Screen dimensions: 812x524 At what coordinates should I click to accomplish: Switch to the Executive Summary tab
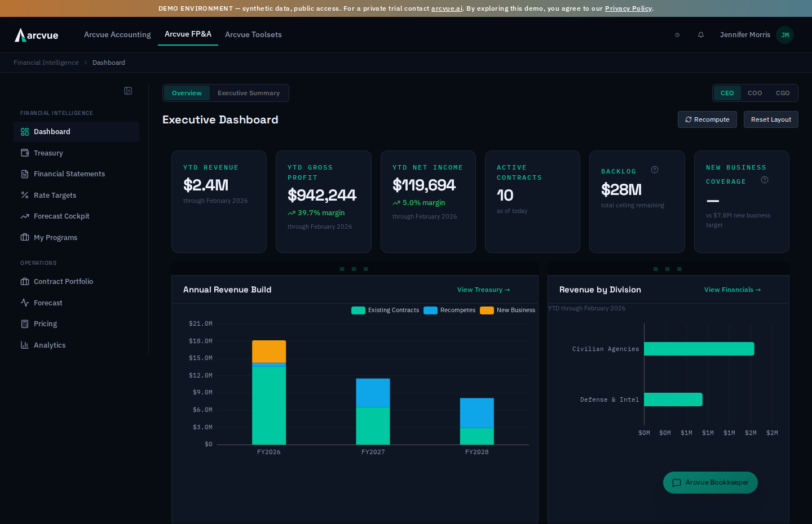249,93
